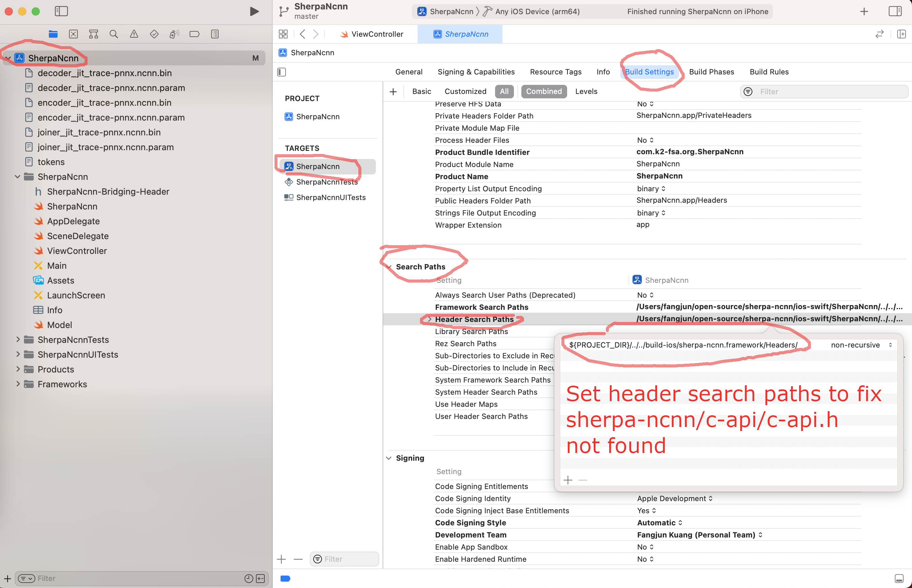Open the related items grid menu
This screenshot has width=912, height=588.
click(283, 34)
